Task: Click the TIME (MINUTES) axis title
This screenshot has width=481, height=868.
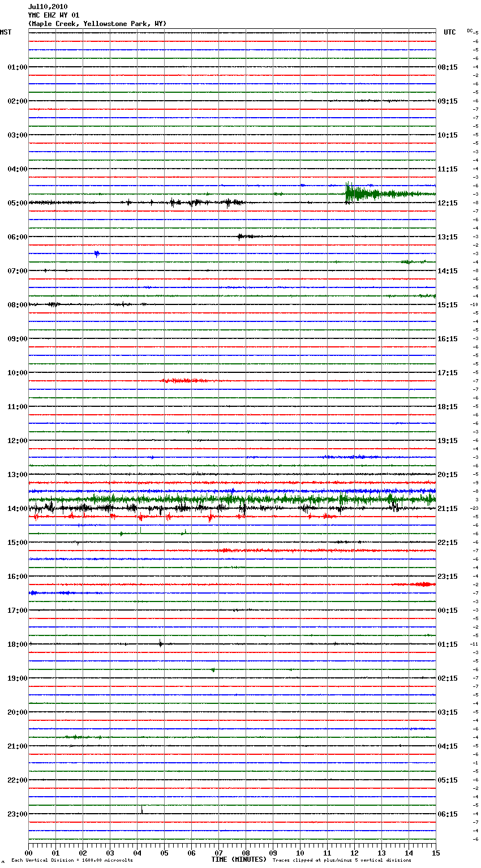Action: [239, 860]
